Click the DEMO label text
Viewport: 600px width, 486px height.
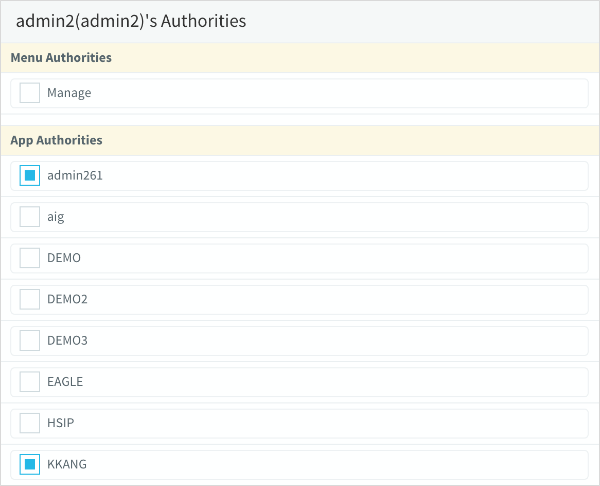[64, 258]
